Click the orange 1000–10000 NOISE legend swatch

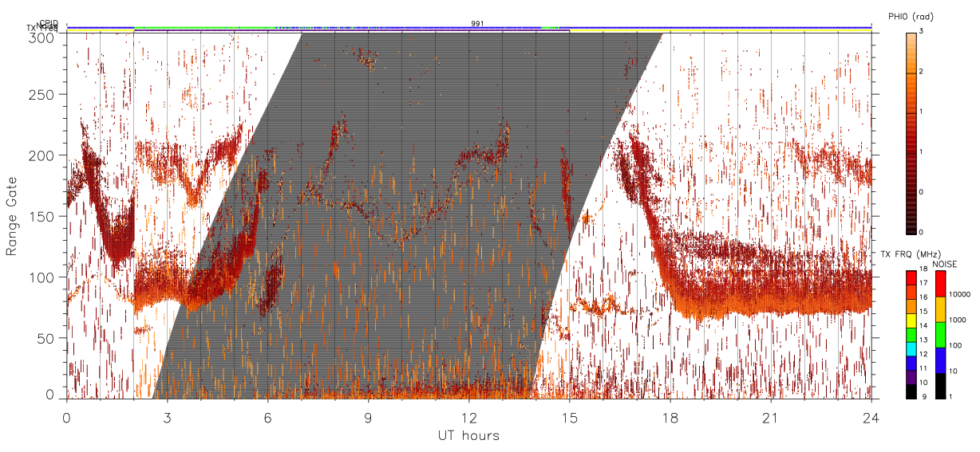[940, 309]
